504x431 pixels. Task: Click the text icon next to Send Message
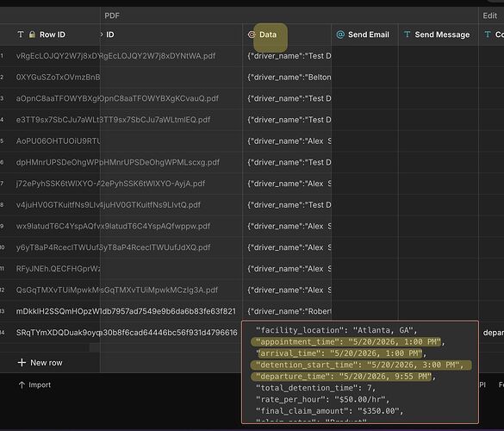[407, 34]
